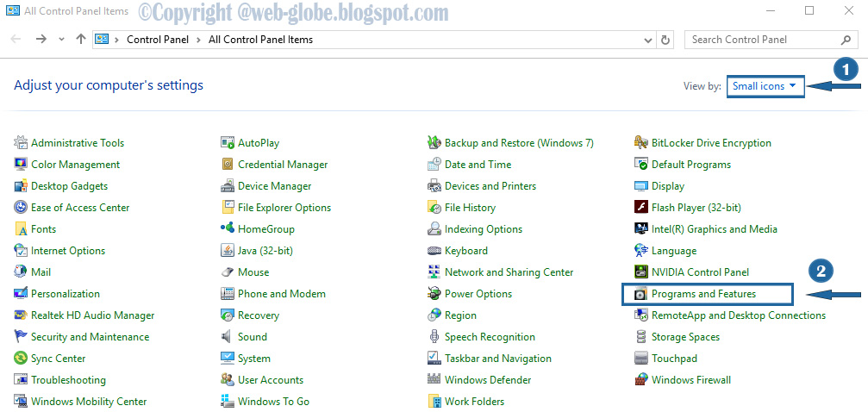
Task: Click the search magnifier icon
Action: [846, 40]
